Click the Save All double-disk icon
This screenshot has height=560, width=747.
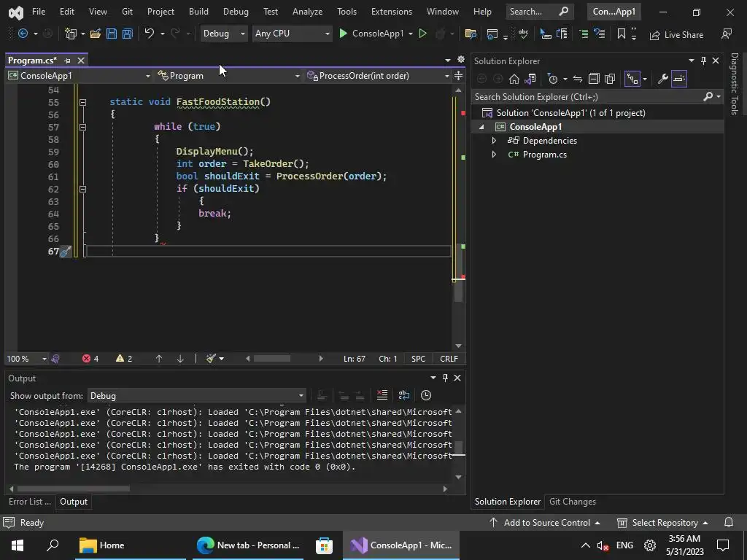click(127, 34)
